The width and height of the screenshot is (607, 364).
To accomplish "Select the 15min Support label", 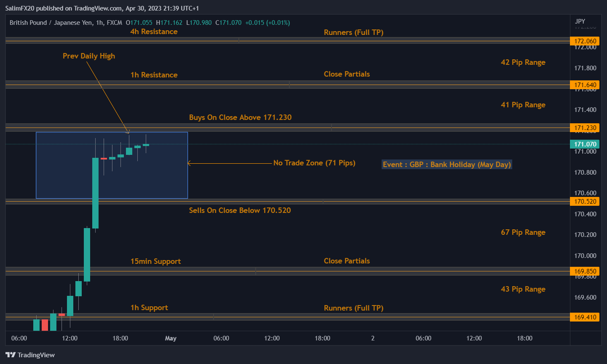I will click(x=155, y=261).
